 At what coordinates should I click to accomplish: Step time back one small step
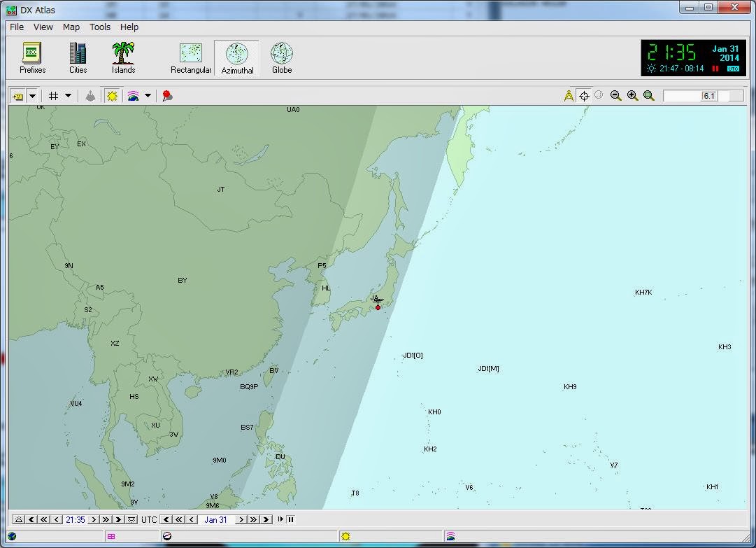[57, 519]
